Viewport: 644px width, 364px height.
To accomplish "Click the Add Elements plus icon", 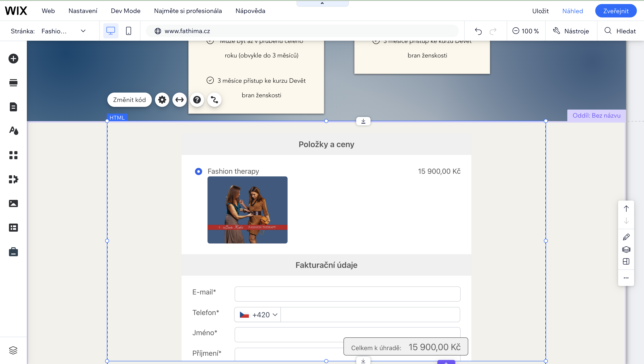I will click(x=13, y=59).
